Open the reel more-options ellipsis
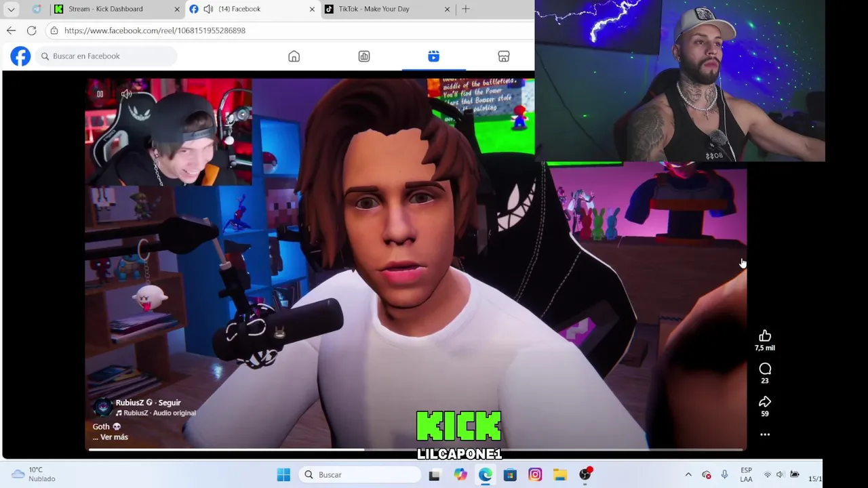 (765, 434)
